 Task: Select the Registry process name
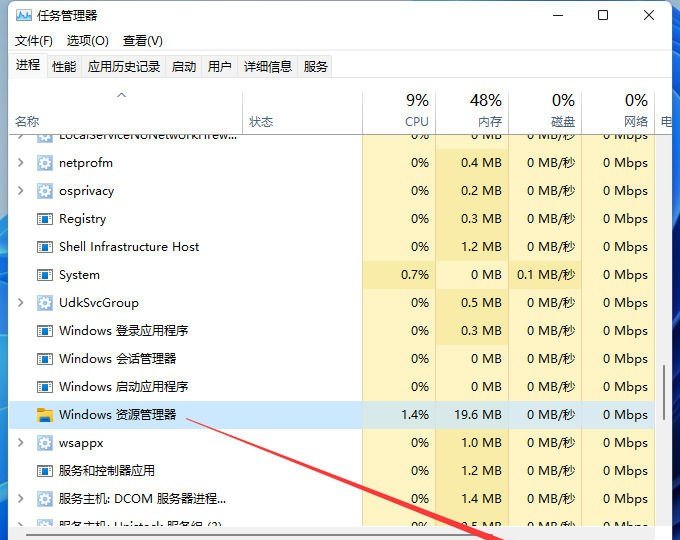click(82, 219)
